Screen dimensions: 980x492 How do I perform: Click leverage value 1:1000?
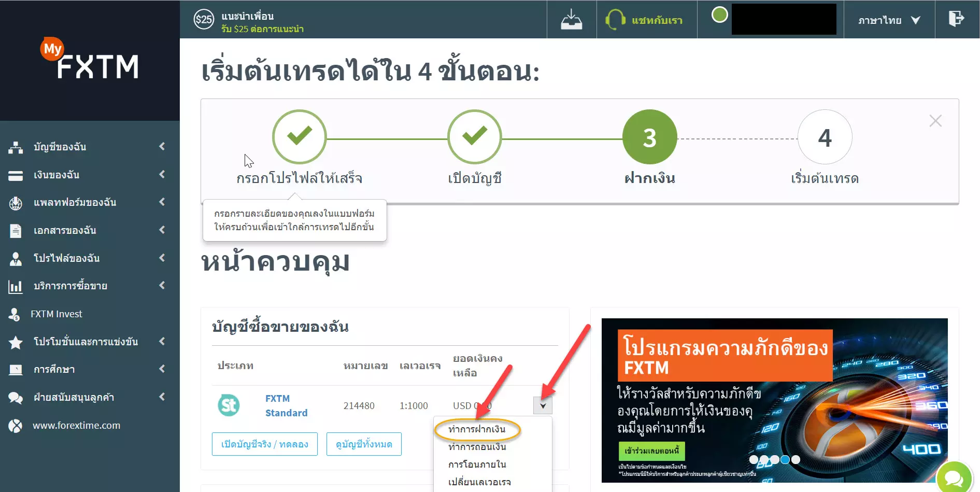(x=414, y=406)
